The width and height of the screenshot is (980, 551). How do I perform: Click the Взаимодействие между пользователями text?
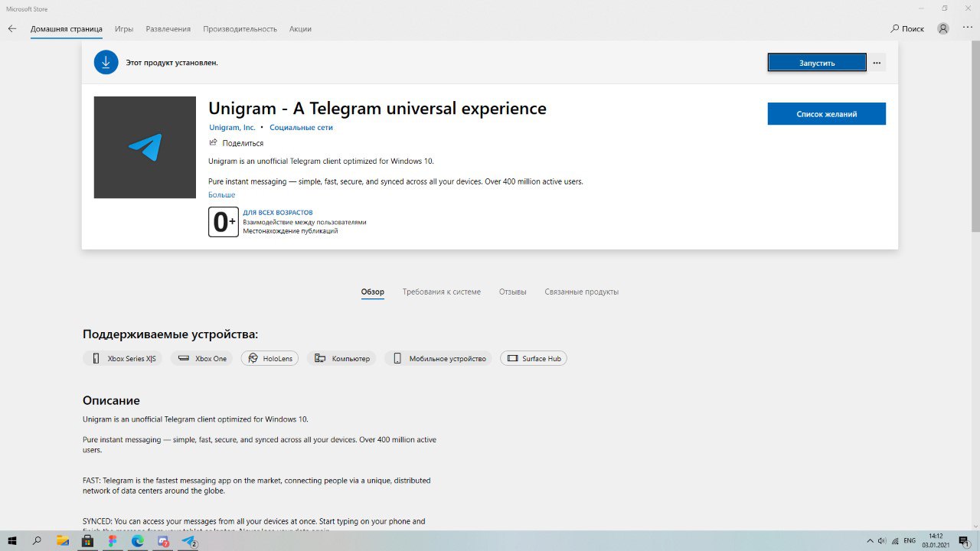coord(305,222)
